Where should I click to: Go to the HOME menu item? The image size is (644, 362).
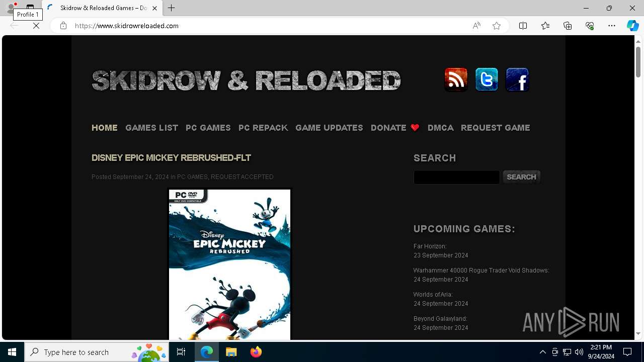[x=105, y=128]
